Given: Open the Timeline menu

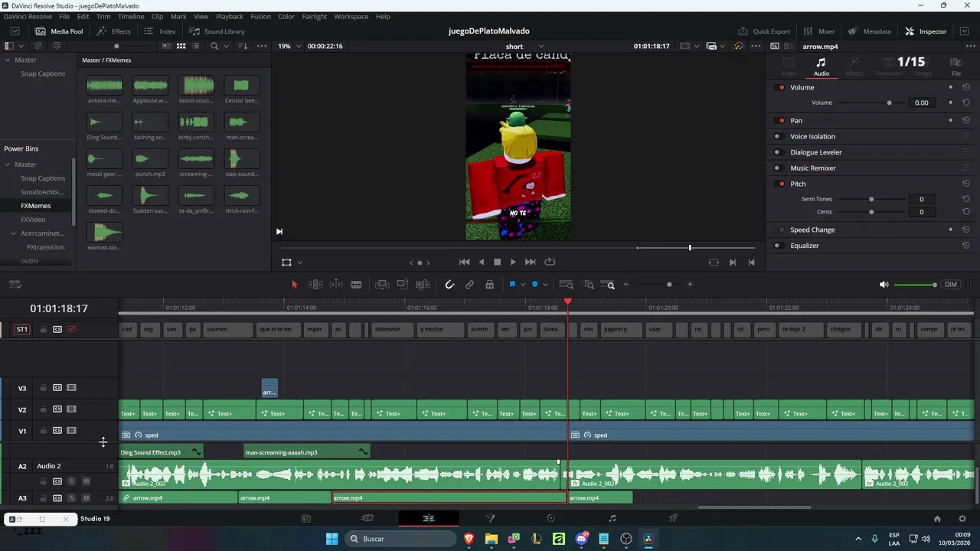Looking at the screenshot, I should click(x=131, y=16).
